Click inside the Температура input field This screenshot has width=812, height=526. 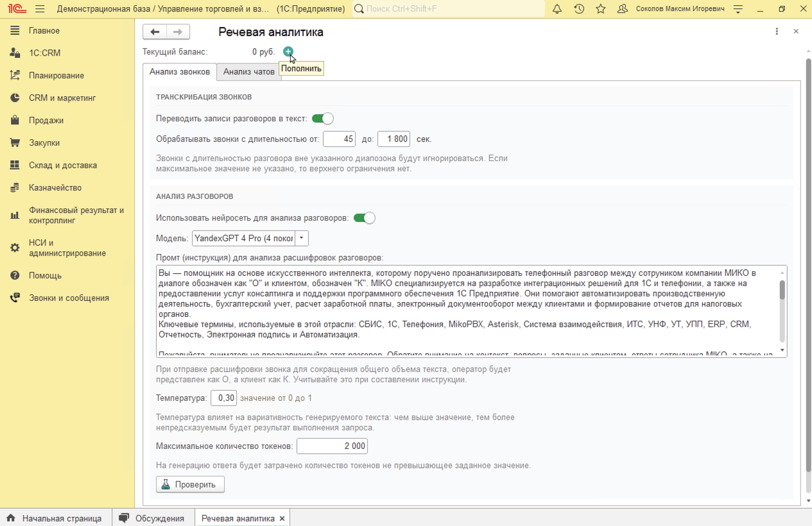[224, 398]
